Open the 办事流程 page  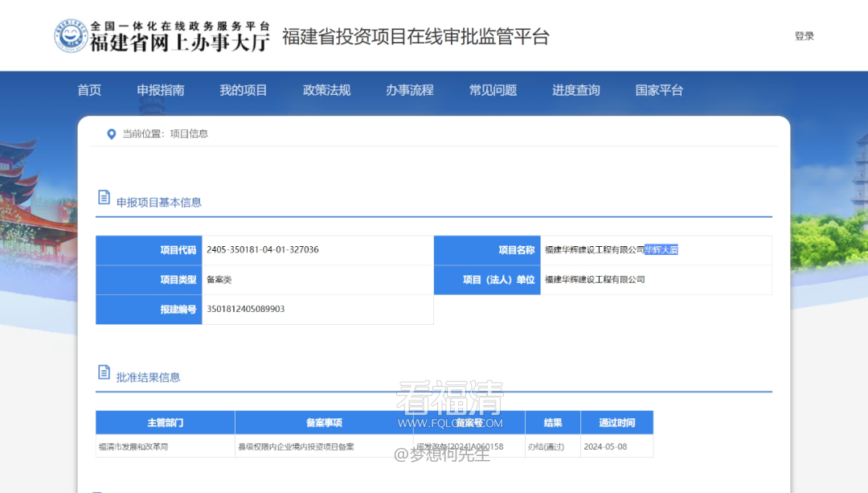point(409,90)
